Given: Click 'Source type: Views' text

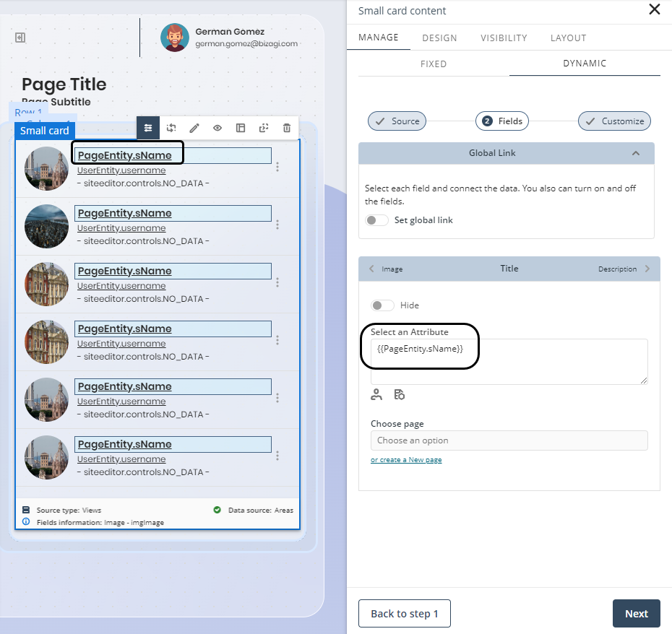Looking at the screenshot, I should [x=69, y=511].
